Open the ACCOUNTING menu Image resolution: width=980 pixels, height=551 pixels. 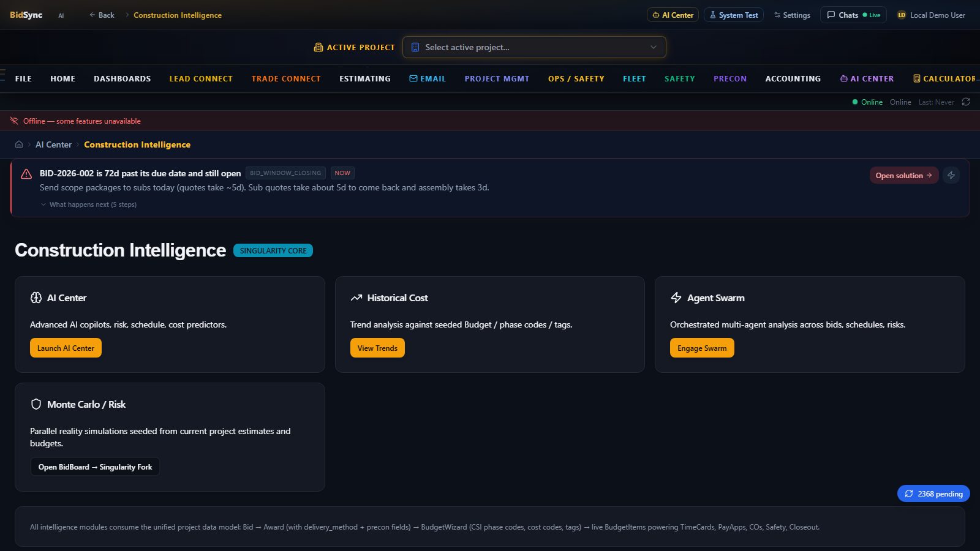(x=793, y=78)
